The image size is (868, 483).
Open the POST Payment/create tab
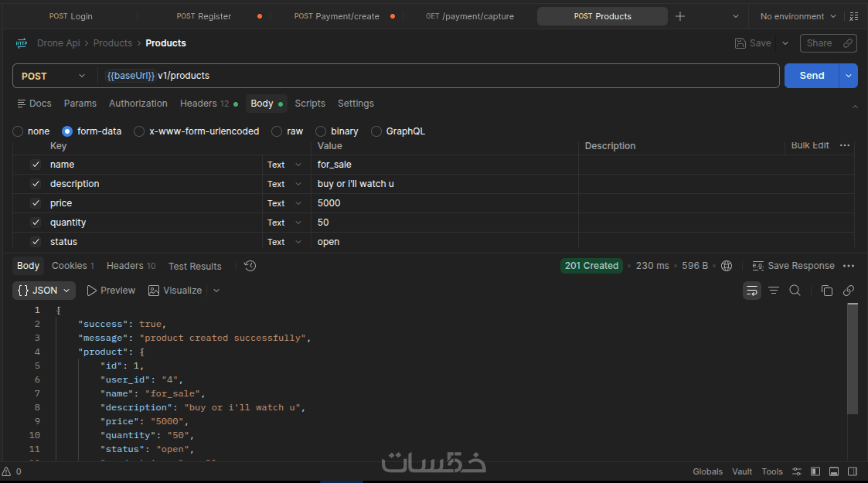pos(336,16)
